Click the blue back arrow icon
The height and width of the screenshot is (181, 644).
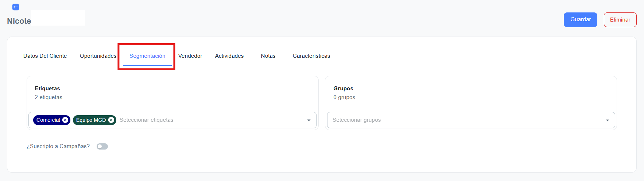pyautogui.click(x=16, y=7)
